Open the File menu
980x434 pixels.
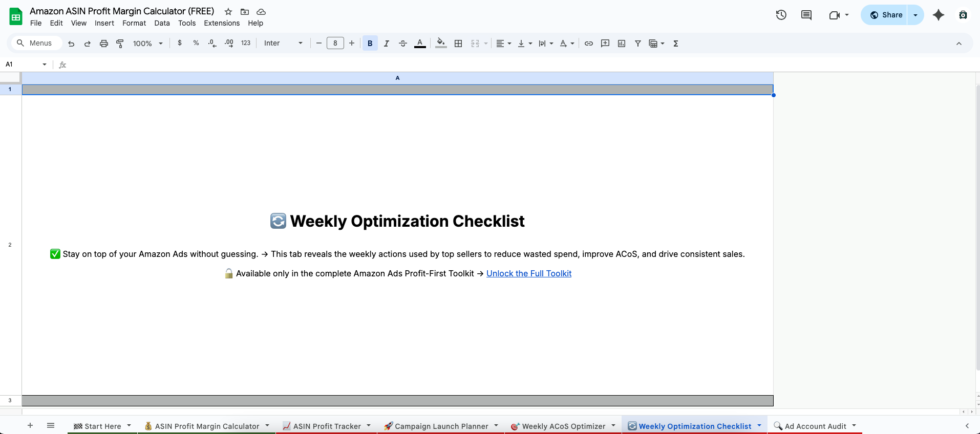pyautogui.click(x=36, y=23)
